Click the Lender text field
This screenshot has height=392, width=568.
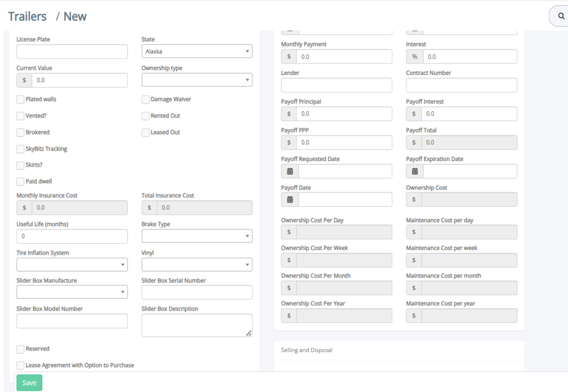[x=336, y=85]
